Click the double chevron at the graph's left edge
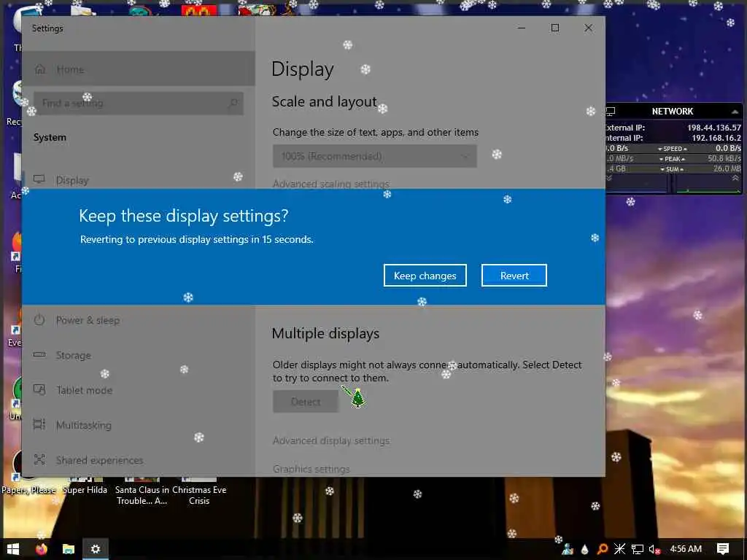The height and width of the screenshot is (560, 747). coord(608,178)
